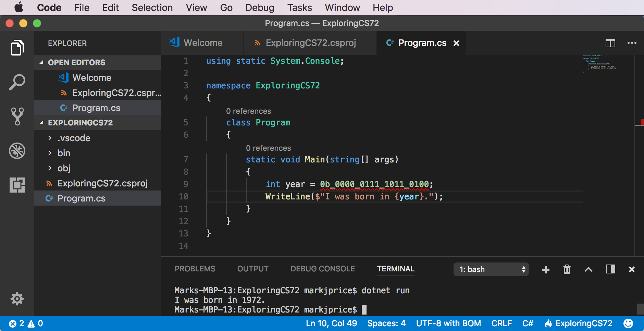Screen dimensions: 644x331
Task: Change indentation via 'Spaces: 4'
Action: [386, 323]
